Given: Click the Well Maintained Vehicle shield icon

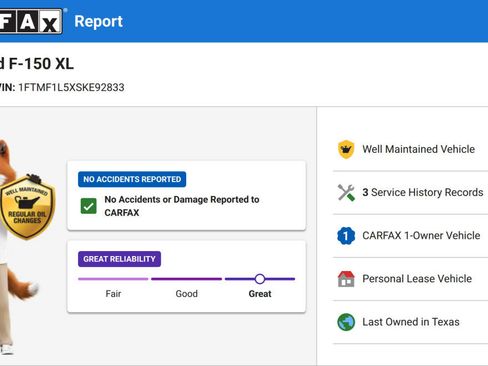Looking at the screenshot, I should click(x=346, y=149).
